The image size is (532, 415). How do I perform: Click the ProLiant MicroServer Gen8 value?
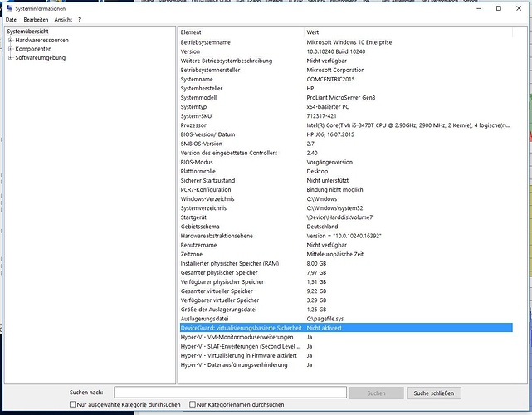341,97
